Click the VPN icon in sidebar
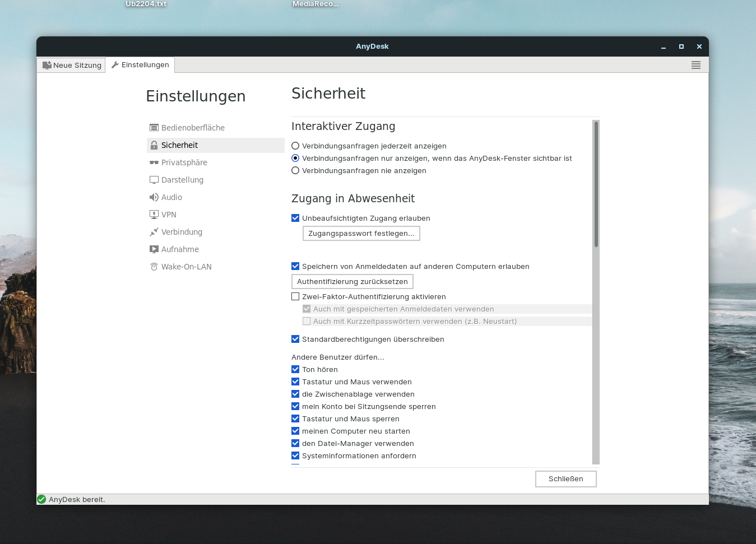The height and width of the screenshot is (544, 756). click(154, 215)
